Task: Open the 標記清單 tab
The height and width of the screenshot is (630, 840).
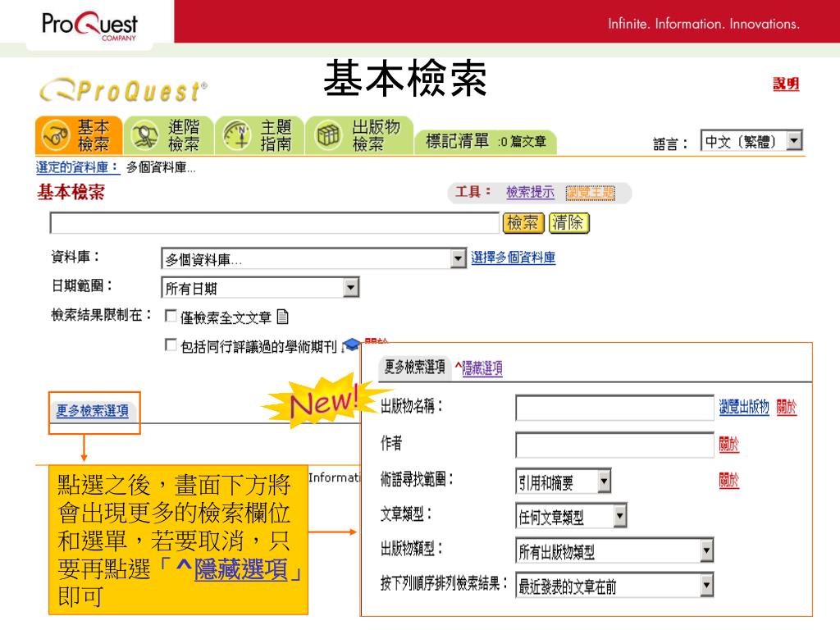Action: [486, 141]
